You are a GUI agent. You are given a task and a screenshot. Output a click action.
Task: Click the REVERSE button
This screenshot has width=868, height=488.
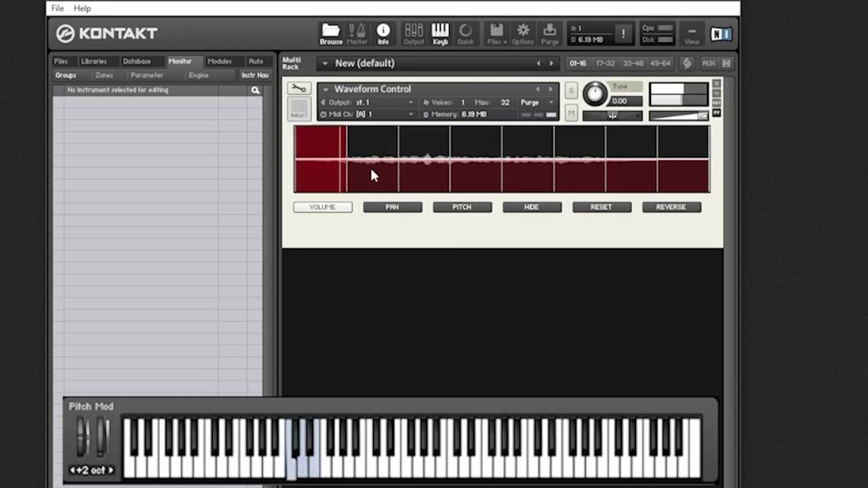coord(671,207)
